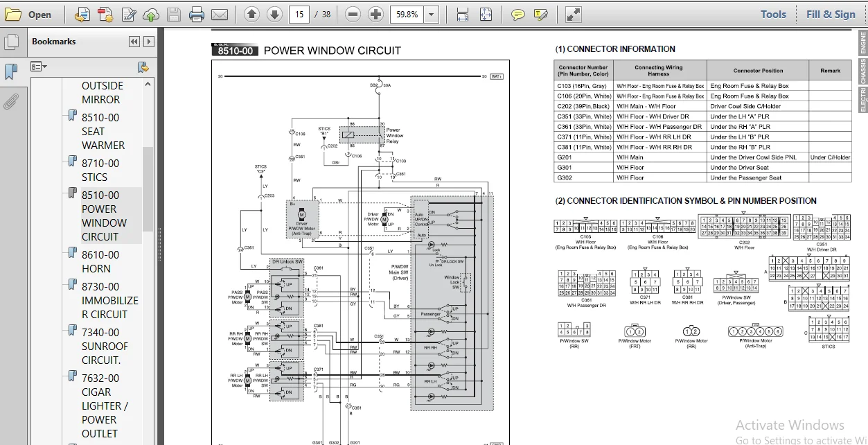The height and width of the screenshot is (445, 868).
Task: Click the POWER WINDOW CIRCUIT page title
Action: pyautogui.click(x=333, y=51)
